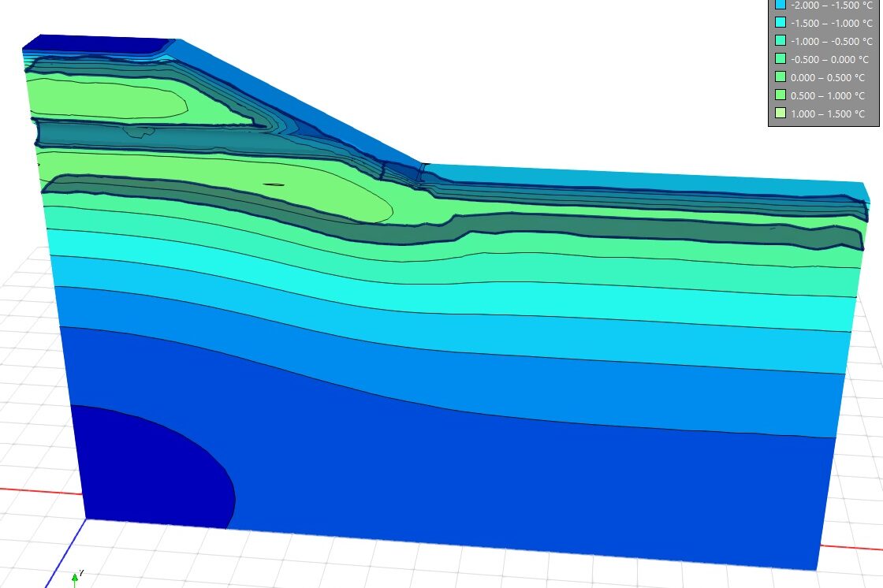883x588 pixels.
Task: Click the 0.000 – 0.500 °C legend color swatch
Action: pyautogui.click(x=780, y=76)
